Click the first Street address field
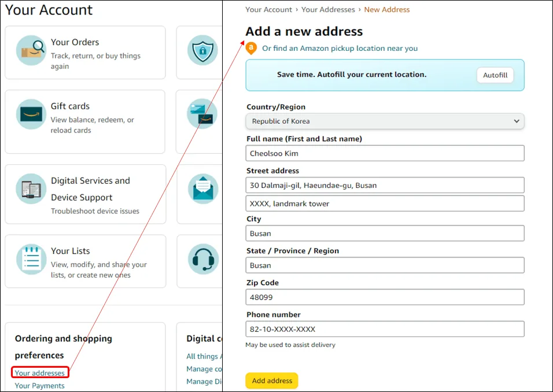553x392 pixels. [385, 185]
